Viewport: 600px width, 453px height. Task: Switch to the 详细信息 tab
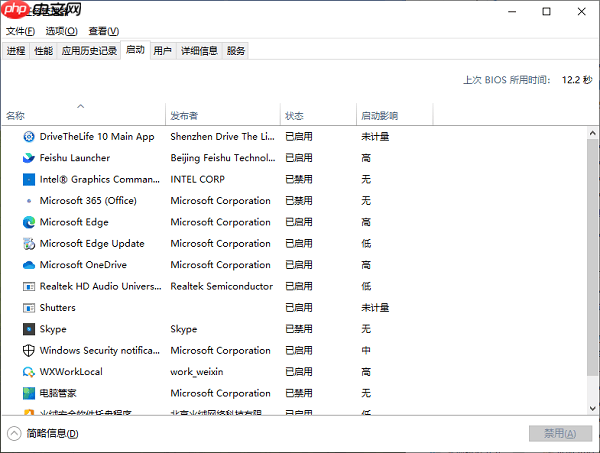click(199, 51)
